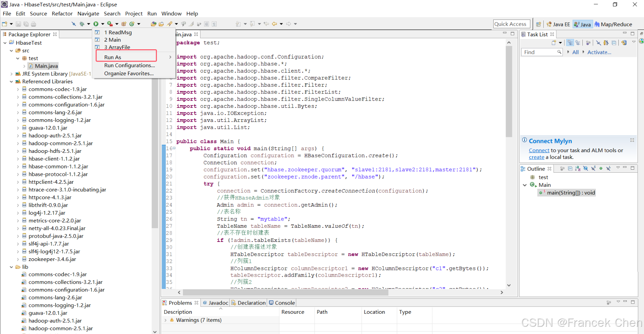Screen dimensions: 644x334
Task: Click the Quick Access search field
Action: (512, 24)
